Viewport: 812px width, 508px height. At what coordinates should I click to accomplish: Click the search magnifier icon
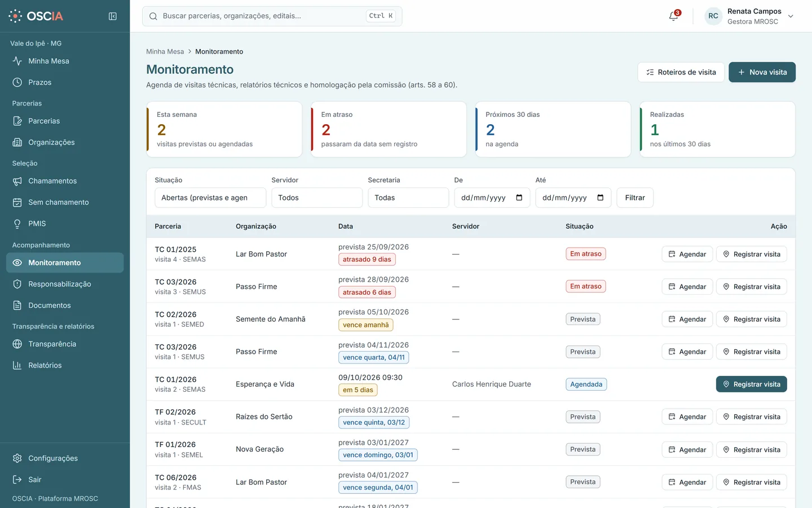click(x=153, y=16)
